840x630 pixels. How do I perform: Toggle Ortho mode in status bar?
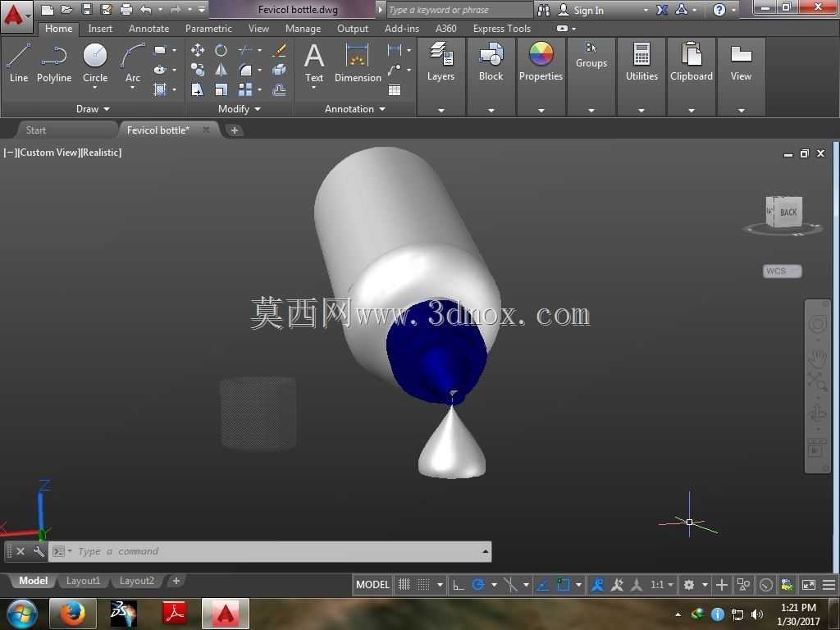click(x=458, y=584)
